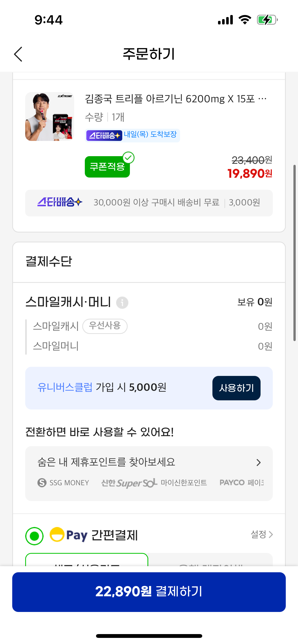The width and height of the screenshot is (298, 644).
Task: Tap the battery status icon
Action: [x=267, y=20]
